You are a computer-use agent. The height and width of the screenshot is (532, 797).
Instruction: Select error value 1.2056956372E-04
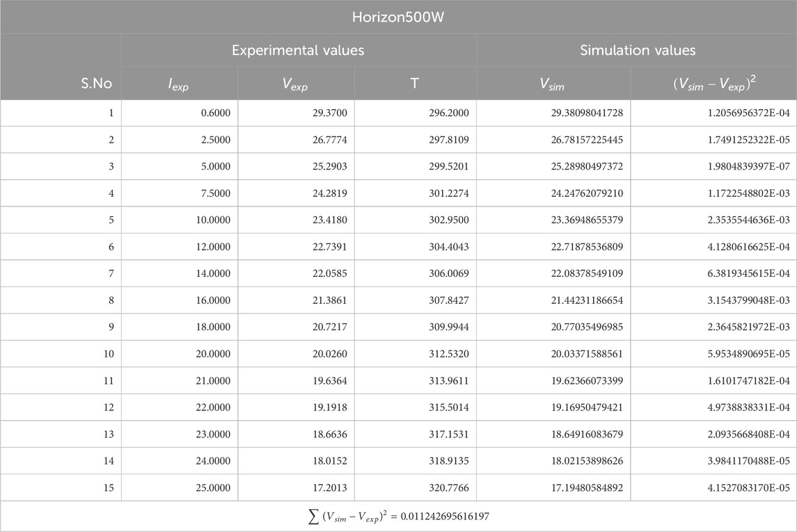coord(749,113)
